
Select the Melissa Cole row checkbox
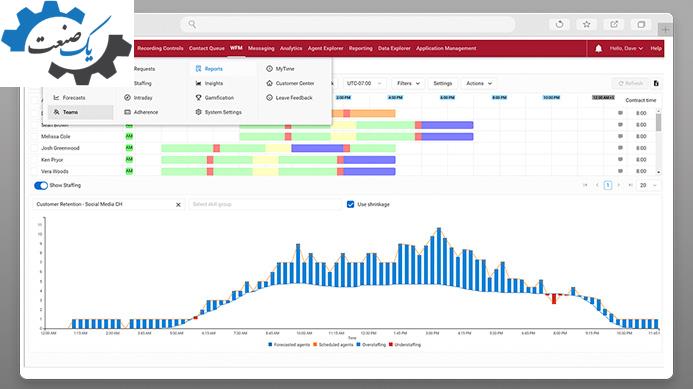35,137
